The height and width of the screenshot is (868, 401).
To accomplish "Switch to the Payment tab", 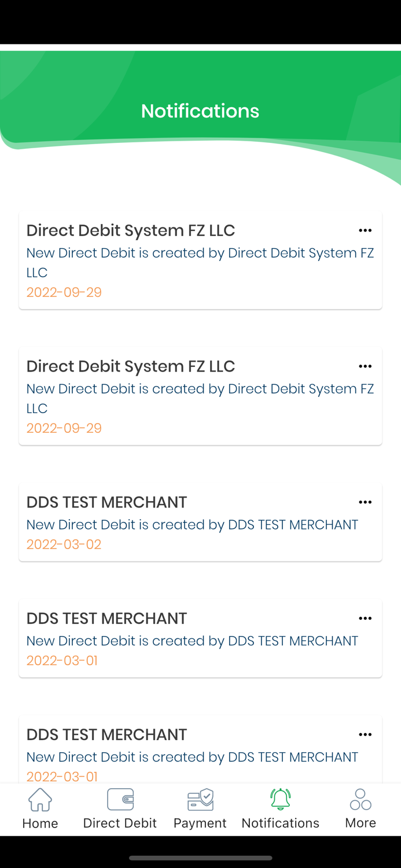I will pos(200,809).
